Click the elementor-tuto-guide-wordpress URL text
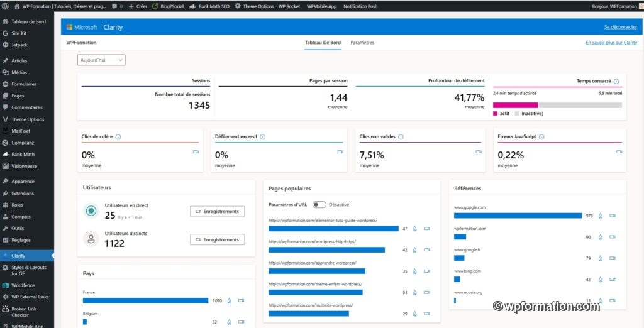 coord(323,221)
